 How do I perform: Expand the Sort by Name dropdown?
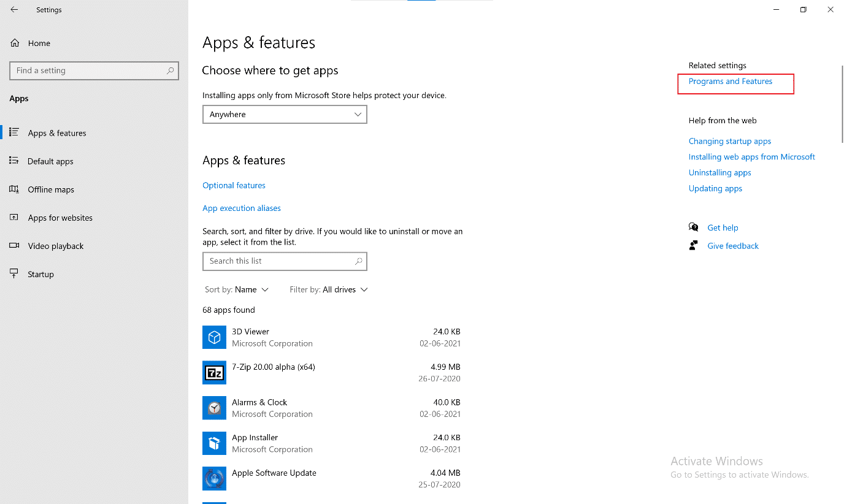[x=237, y=289]
